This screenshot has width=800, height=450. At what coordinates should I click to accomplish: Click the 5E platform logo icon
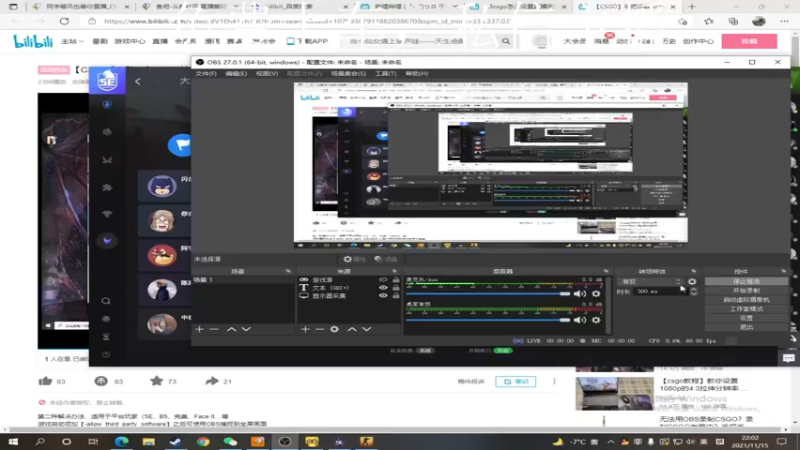(x=107, y=80)
